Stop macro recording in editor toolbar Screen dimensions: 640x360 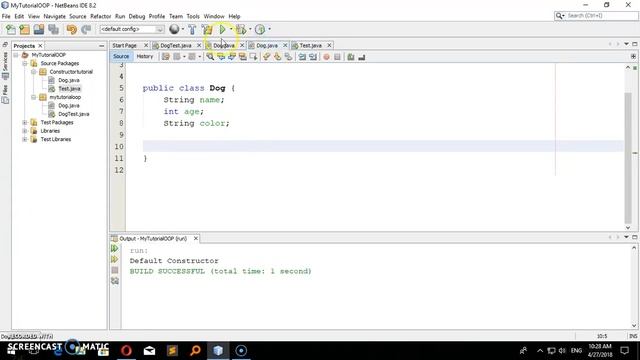337,57
